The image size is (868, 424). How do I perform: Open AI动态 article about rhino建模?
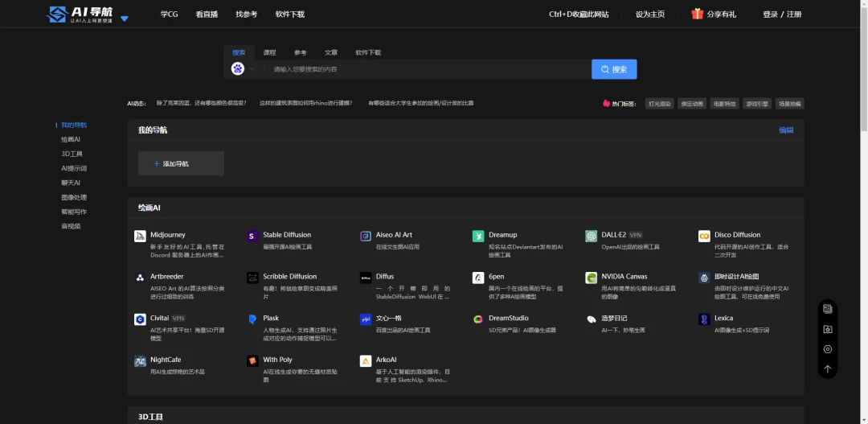306,103
